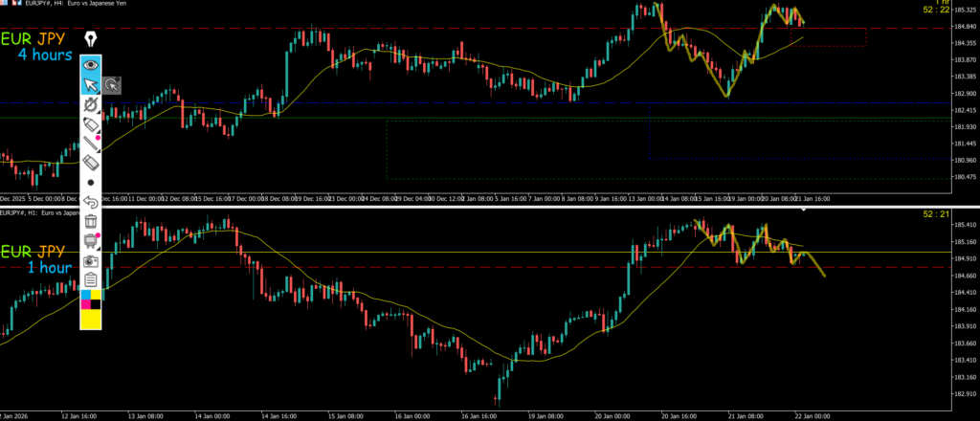The height and width of the screenshot is (421, 980).
Task: Click the grey cursor-with-circle icon
Action: click(112, 86)
